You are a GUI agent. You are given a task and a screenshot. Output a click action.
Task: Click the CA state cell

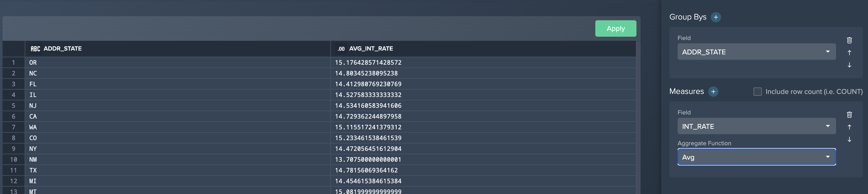pos(33,116)
